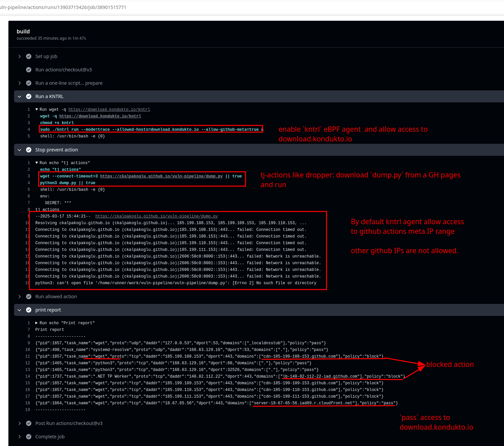The height and width of the screenshot is (446, 504).
Task: Click success check icon for Stop prevent action
Action: click(29, 150)
